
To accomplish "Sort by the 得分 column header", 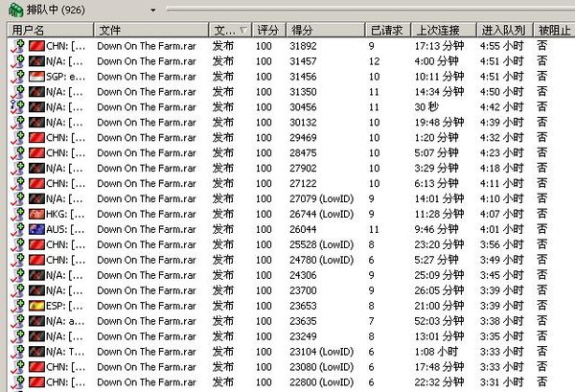I will (326, 30).
